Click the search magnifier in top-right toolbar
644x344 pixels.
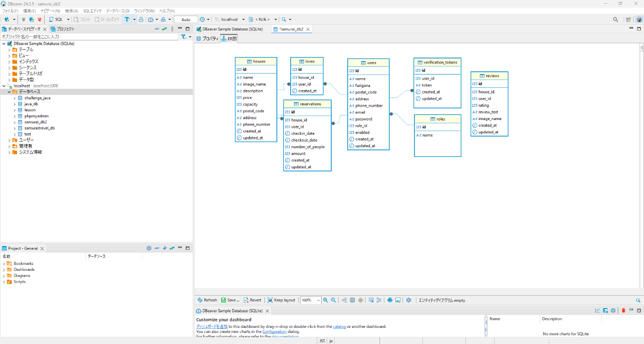615,19
